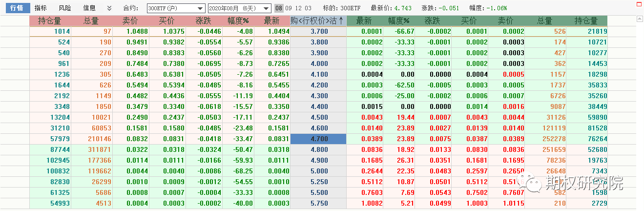
Task: Expand more tabs with double chevron
Action: (109, 8)
